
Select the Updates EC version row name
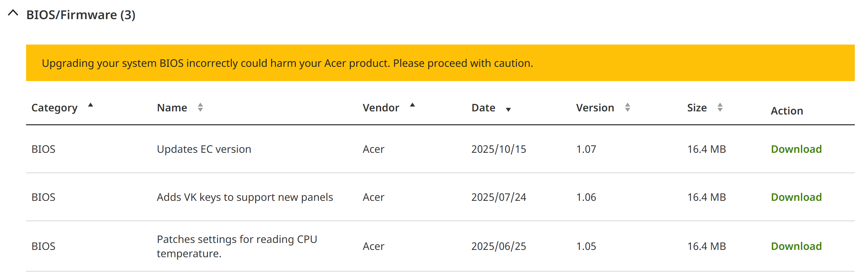(x=204, y=149)
